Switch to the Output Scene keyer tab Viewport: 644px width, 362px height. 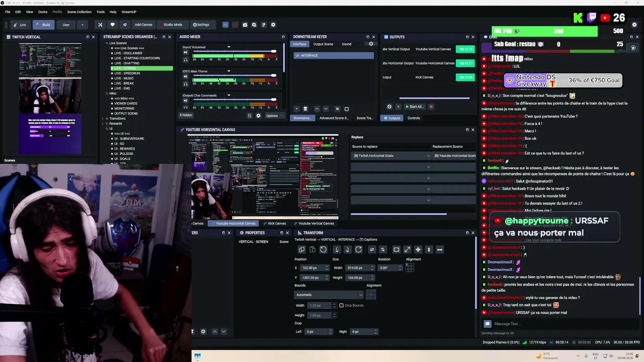(x=323, y=44)
